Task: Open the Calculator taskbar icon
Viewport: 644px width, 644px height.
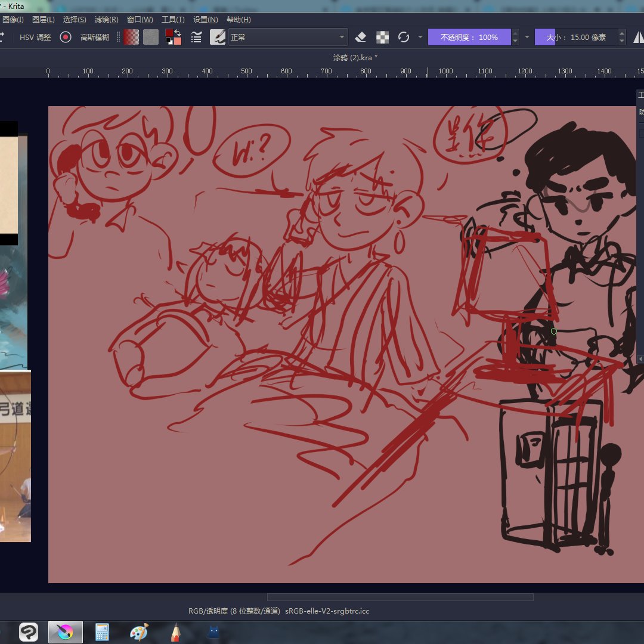Action: pyautogui.click(x=103, y=631)
